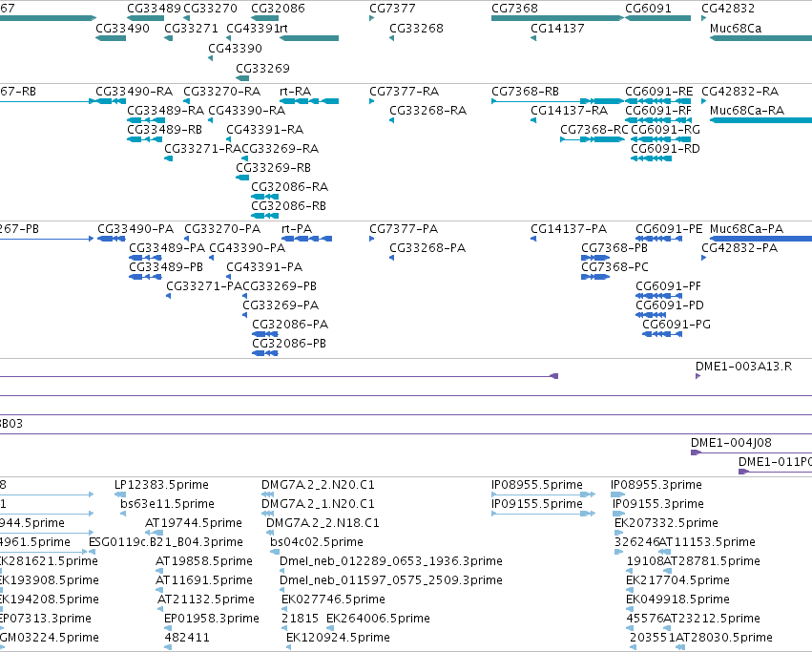Screen dimensions: 812x652
Task: Select the CG33268-RA transcript label
Action: coord(428,111)
